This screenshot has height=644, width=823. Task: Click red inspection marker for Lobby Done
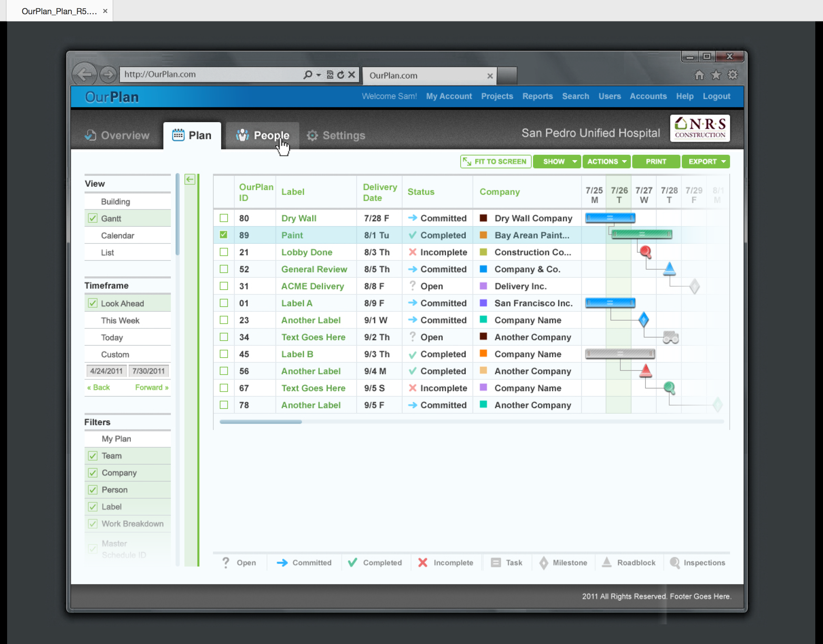645,251
